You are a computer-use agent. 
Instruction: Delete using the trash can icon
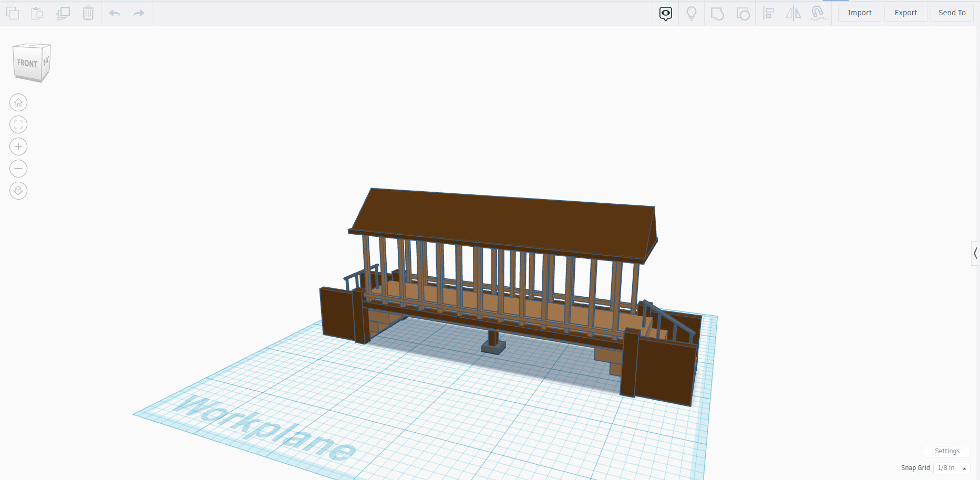coord(88,13)
